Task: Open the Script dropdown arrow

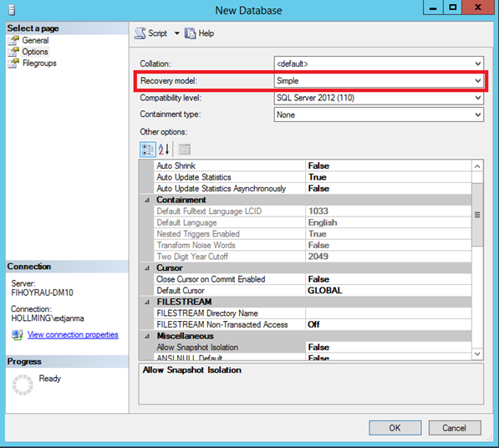Action: tap(176, 33)
